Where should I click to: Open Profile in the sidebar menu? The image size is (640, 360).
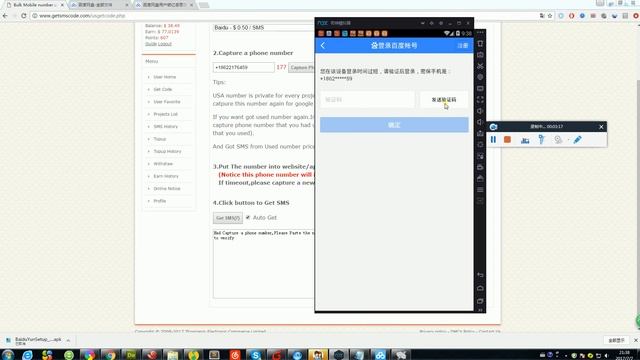160,201
